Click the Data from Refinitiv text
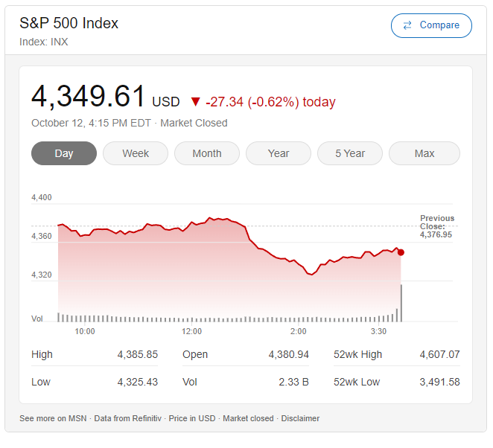The image size is (493, 448). pyautogui.click(x=128, y=418)
